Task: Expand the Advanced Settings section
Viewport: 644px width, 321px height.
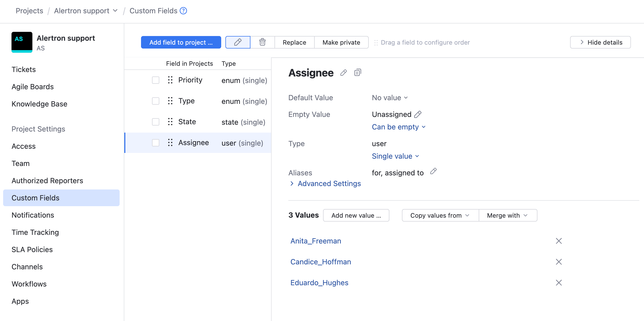Action: click(329, 183)
